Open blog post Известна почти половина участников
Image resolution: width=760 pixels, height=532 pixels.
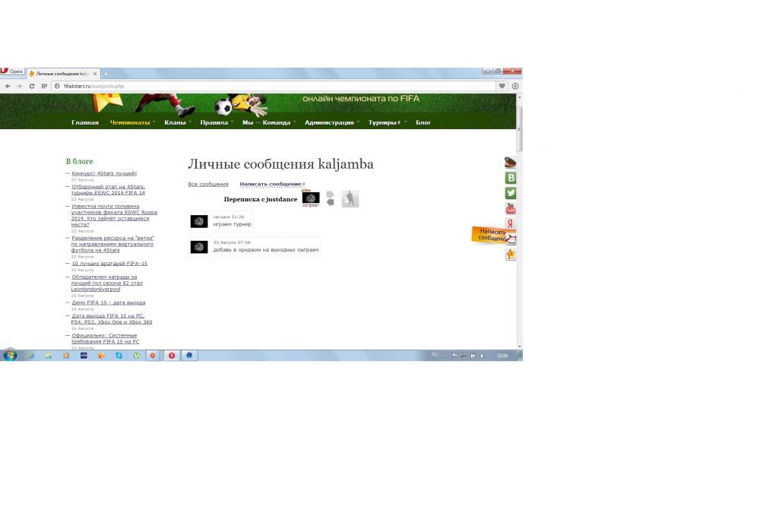coord(114,215)
